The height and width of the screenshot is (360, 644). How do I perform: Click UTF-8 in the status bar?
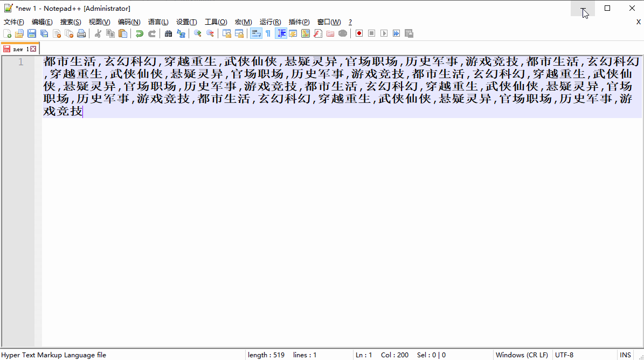[564, 355]
